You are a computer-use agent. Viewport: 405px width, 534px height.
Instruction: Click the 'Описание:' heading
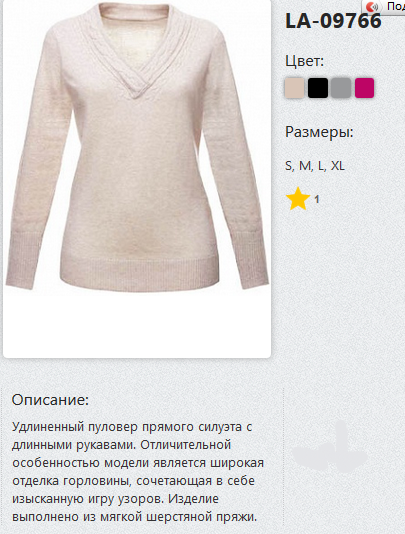click(x=50, y=400)
